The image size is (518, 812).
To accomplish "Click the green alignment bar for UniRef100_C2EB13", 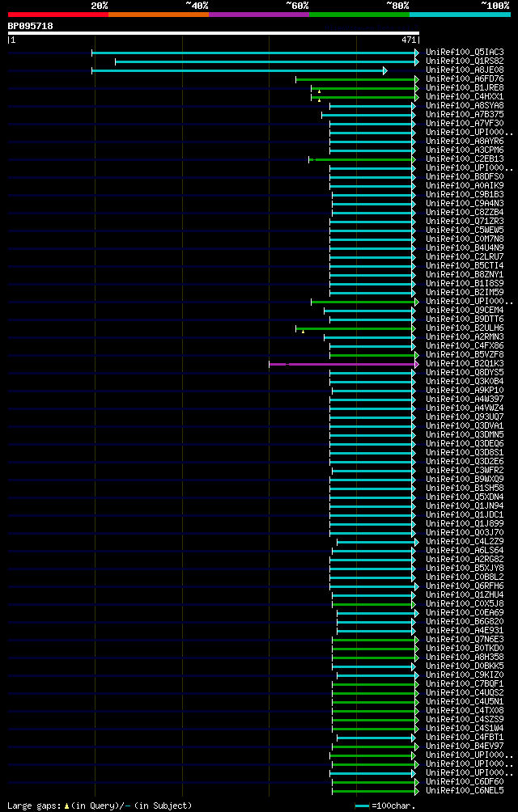I will [362, 159].
